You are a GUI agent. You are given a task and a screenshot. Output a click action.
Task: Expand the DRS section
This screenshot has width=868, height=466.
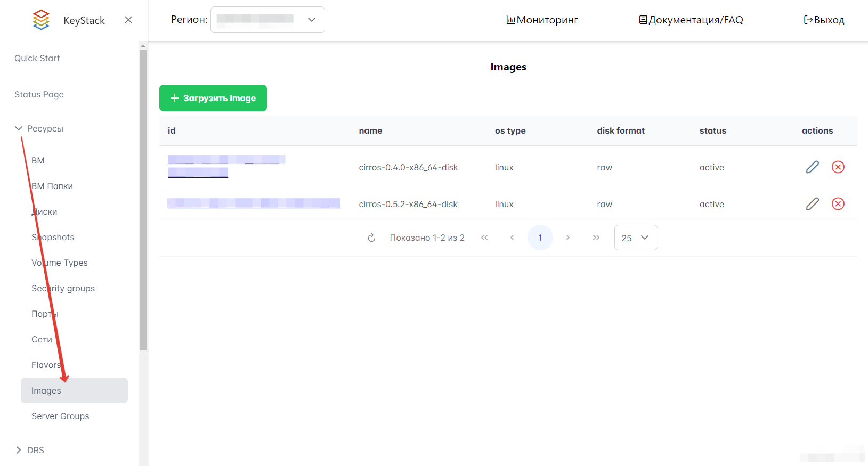coord(19,450)
